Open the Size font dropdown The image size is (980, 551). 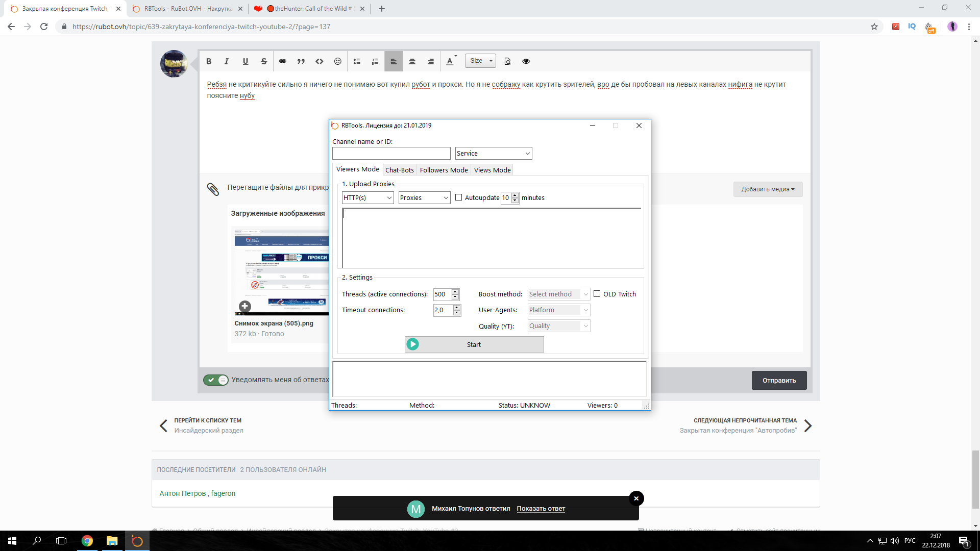point(480,61)
